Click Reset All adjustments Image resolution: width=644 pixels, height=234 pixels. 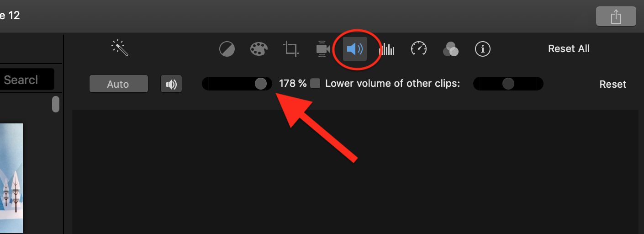(569, 48)
